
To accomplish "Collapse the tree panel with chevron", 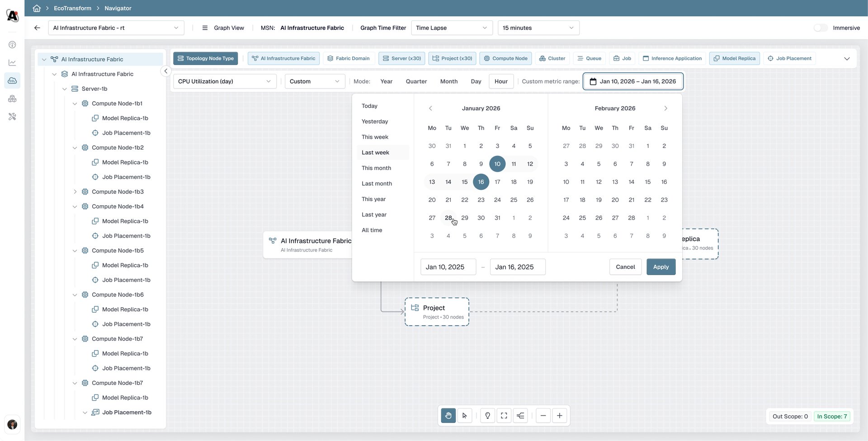I will click(x=166, y=71).
